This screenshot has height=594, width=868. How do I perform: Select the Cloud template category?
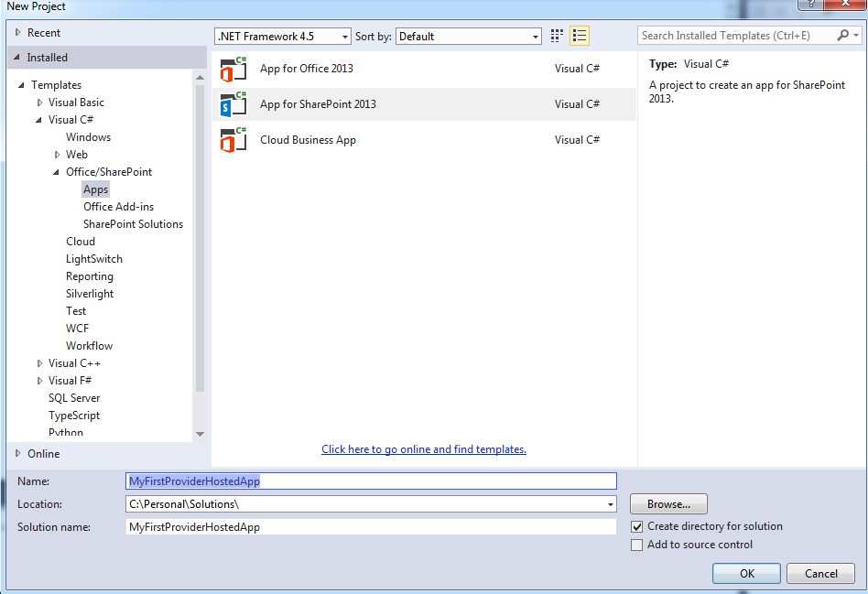coord(81,242)
